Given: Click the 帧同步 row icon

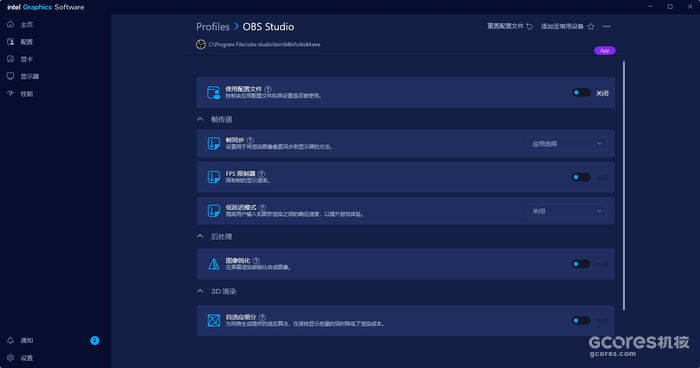Looking at the screenshot, I should pyautogui.click(x=213, y=143).
